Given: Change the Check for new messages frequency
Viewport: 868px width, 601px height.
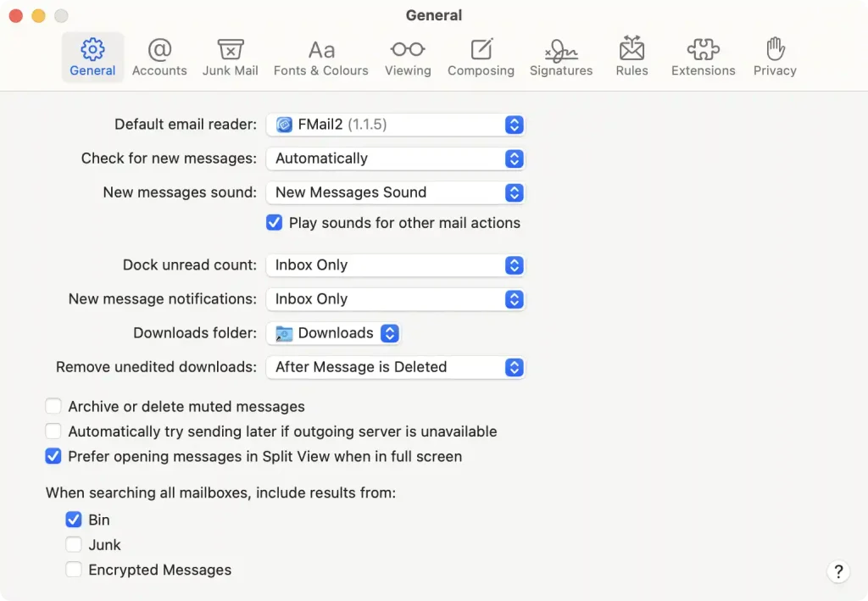Looking at the screenshot, I should [395, 159].
